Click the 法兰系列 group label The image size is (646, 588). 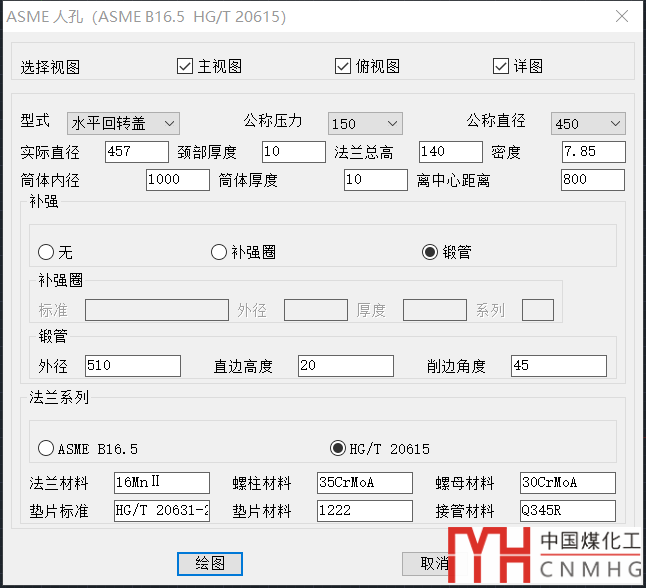coord(59,397)
